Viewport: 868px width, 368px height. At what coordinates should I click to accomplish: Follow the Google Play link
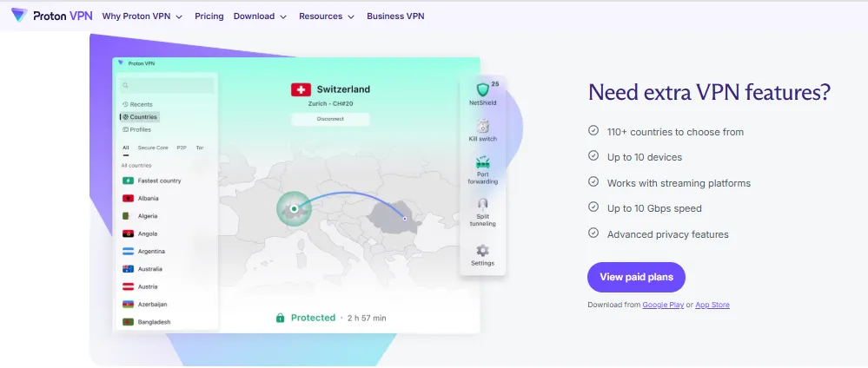pyautogui.click(x=663, y=305)
